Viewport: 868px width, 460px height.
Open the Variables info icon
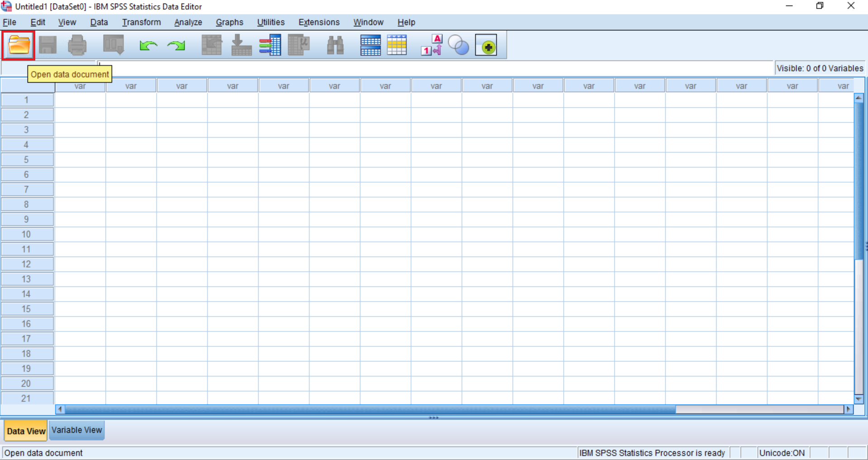click(270, 45)
